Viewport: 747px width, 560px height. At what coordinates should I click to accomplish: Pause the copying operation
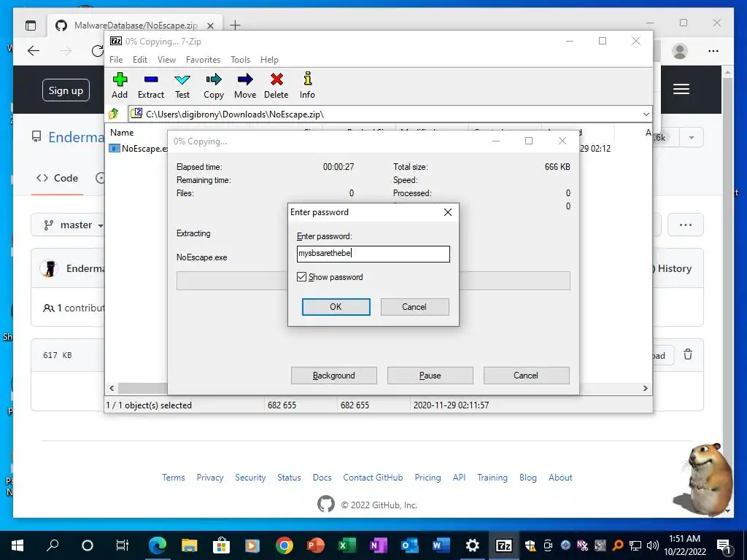tap(430, 376)
